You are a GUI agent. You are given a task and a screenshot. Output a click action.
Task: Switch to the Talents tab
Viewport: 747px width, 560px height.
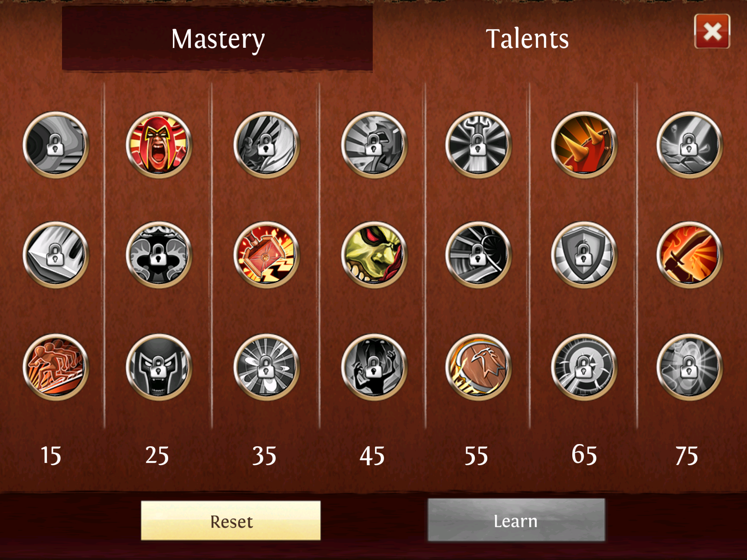point(527,39)
